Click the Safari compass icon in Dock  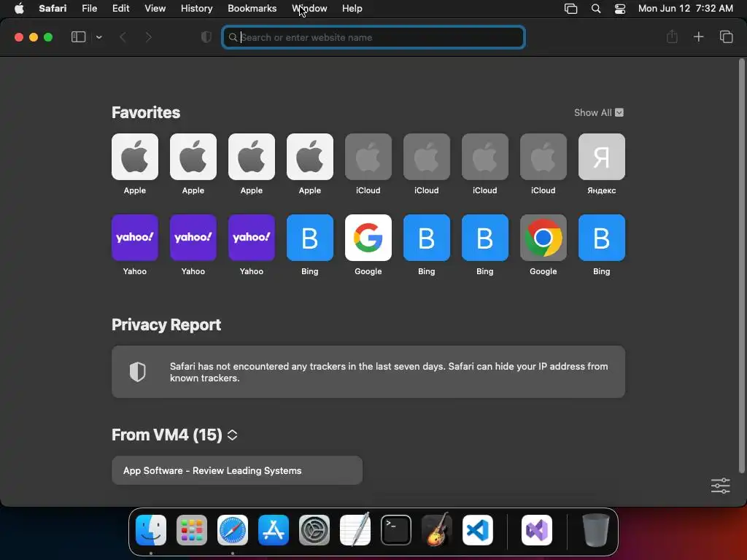[233, 530]
